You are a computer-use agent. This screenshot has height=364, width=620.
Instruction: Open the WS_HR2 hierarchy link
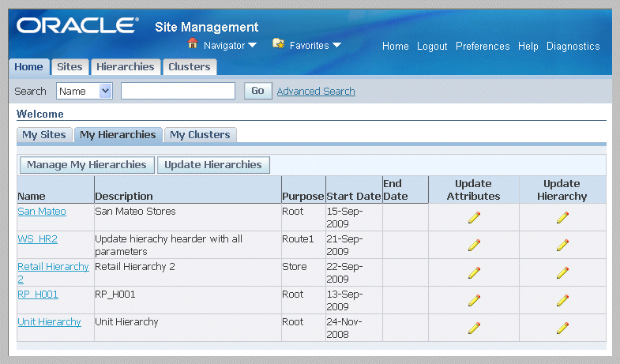(x=38, y=239)
